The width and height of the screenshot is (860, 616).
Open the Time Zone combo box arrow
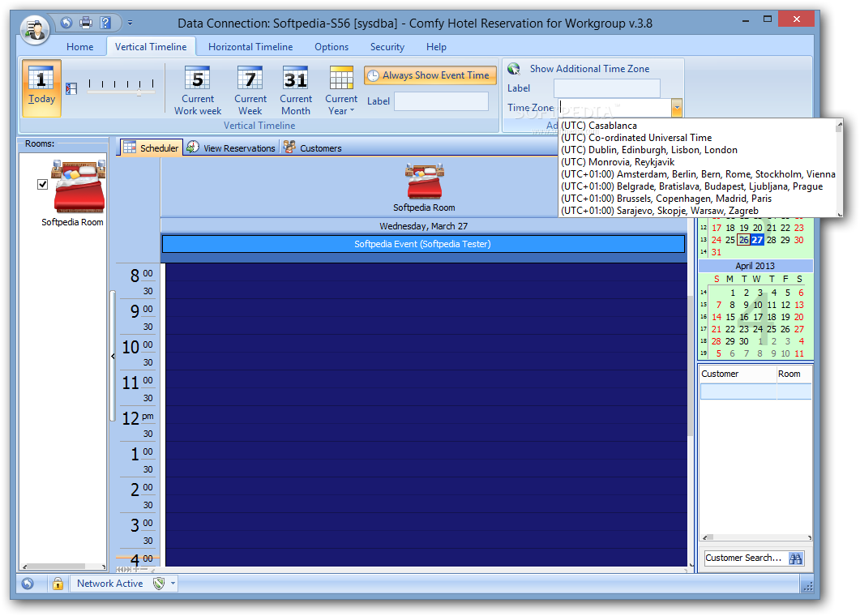tap(677, 108)
